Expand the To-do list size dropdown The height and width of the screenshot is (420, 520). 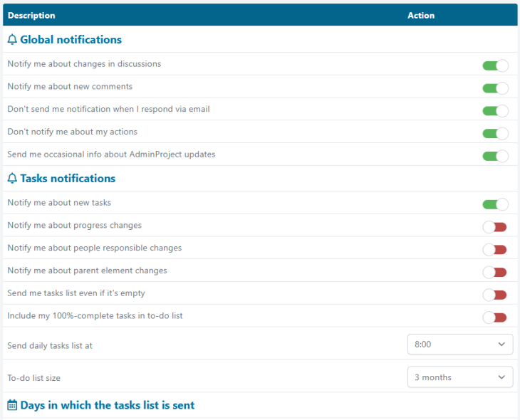click(460, 377)
